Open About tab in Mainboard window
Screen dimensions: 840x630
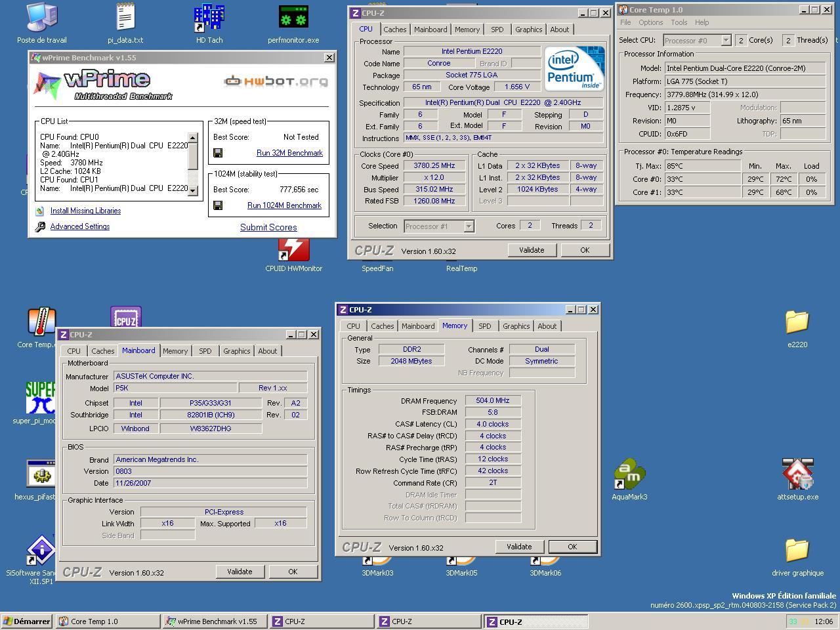tap(267, 351)
